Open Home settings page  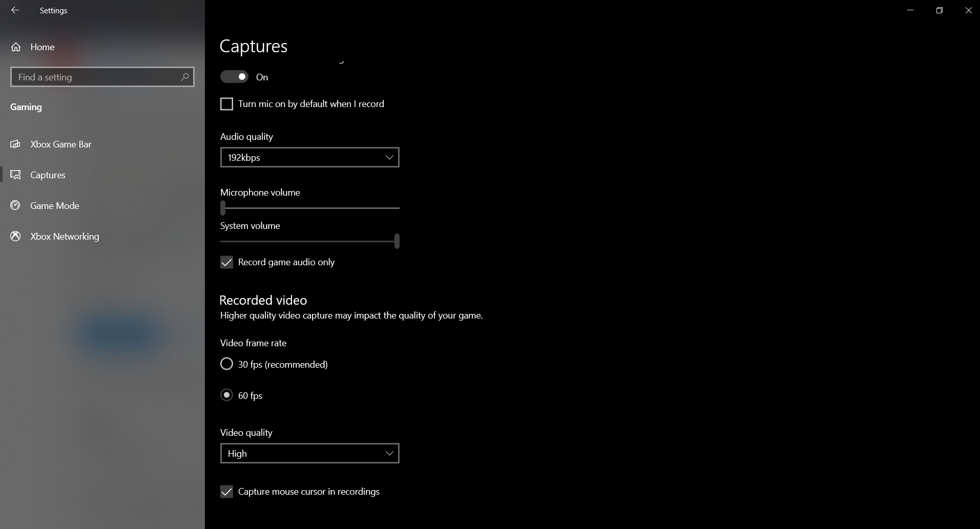coord(102,47)
